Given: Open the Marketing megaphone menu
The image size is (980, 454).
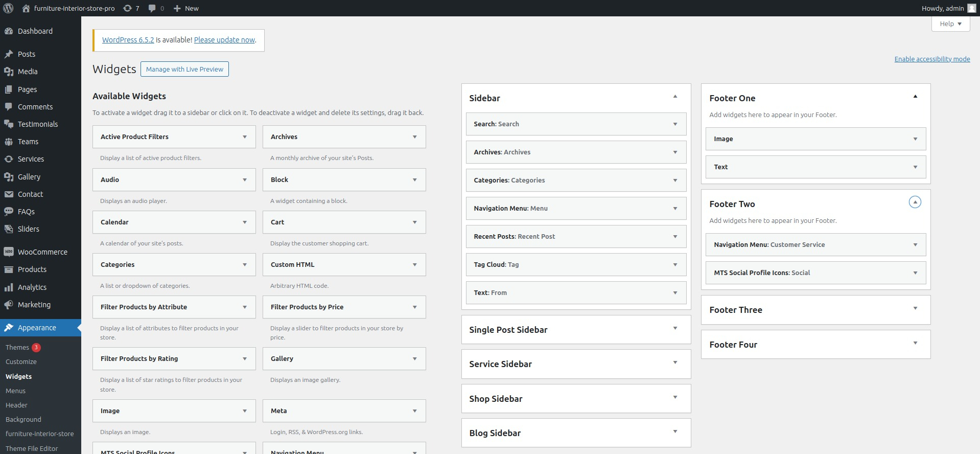Looking at the screenshot, I should [x=8, y=305].
